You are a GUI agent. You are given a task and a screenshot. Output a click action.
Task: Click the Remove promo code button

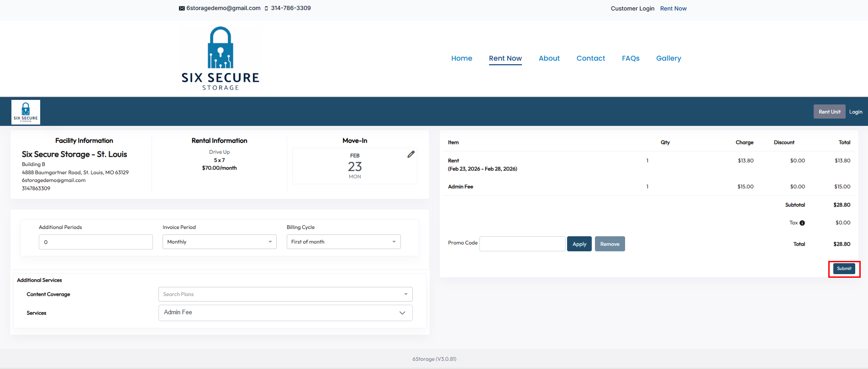pyautogui.click(x=610, y=244)
